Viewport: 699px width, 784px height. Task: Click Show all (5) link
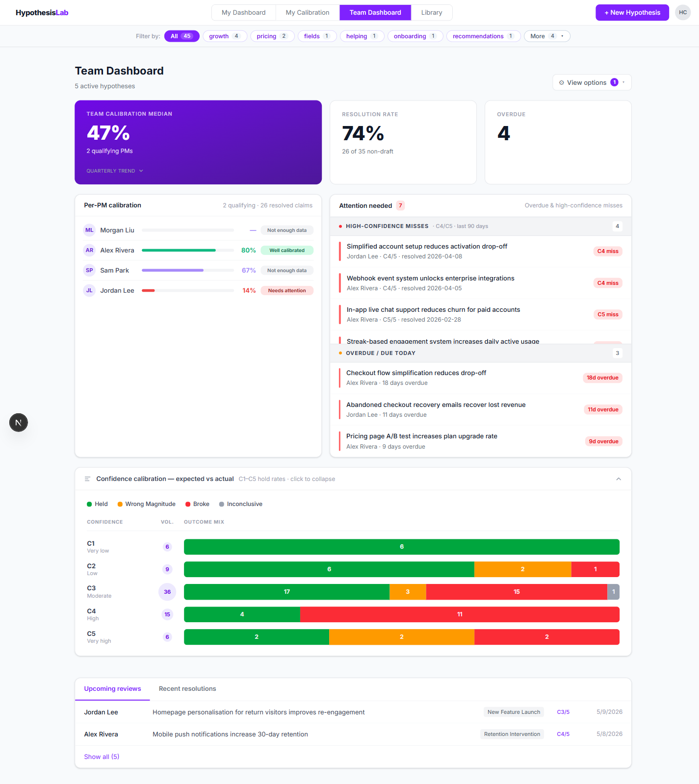point(102,757)
